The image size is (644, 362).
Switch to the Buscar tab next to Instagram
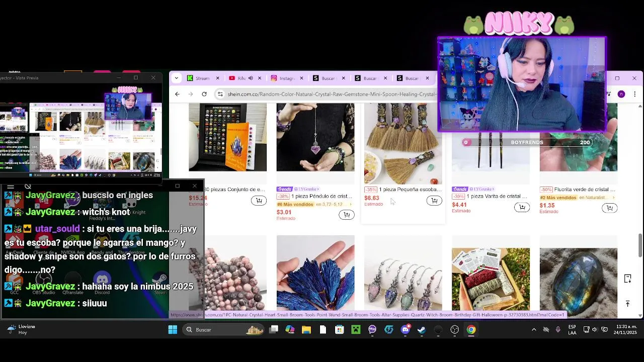coord(328,78)
